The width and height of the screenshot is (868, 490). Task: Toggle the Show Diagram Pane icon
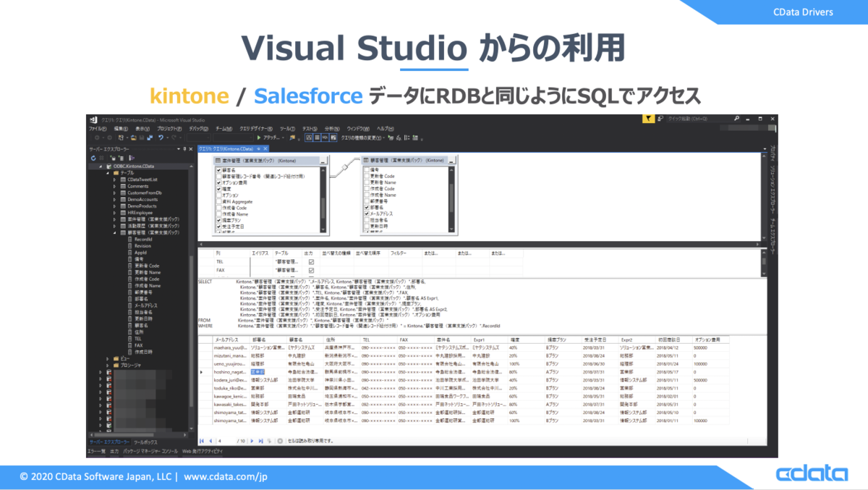point(309,138)
